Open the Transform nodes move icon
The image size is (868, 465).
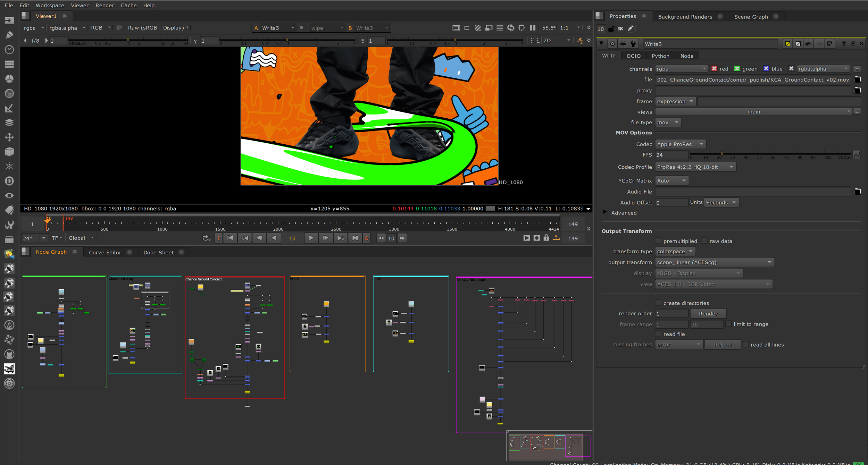click(9, 137)
